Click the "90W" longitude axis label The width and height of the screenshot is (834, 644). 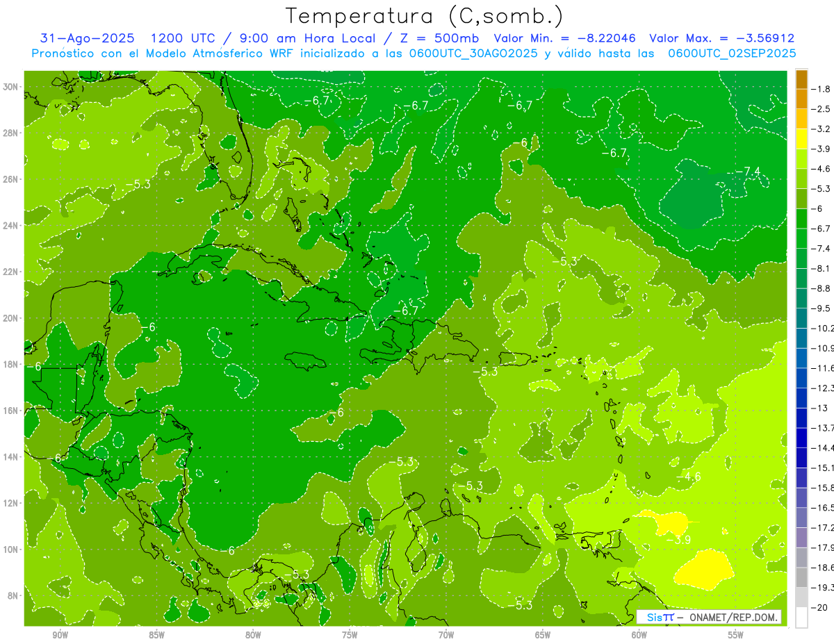[x=60, y=635]
